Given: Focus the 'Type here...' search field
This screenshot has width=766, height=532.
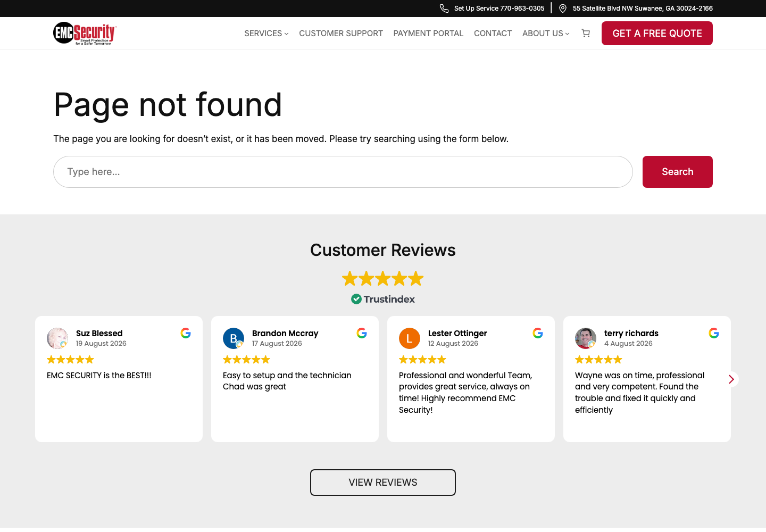Looking at the screenshot, I should (343, 172).
